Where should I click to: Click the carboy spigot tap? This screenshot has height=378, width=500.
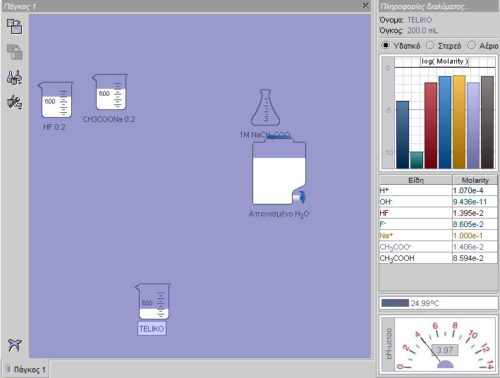click(x=300, y=197)
